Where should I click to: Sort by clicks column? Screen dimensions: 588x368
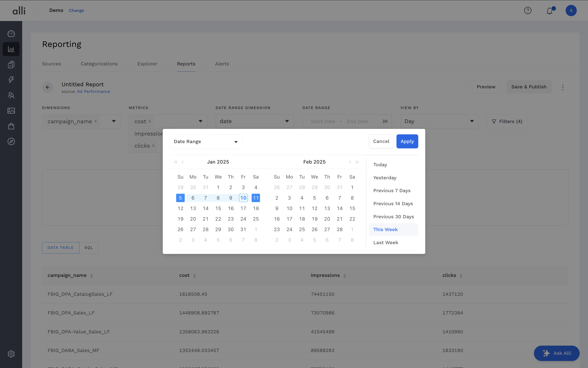[x=461, y=276]
